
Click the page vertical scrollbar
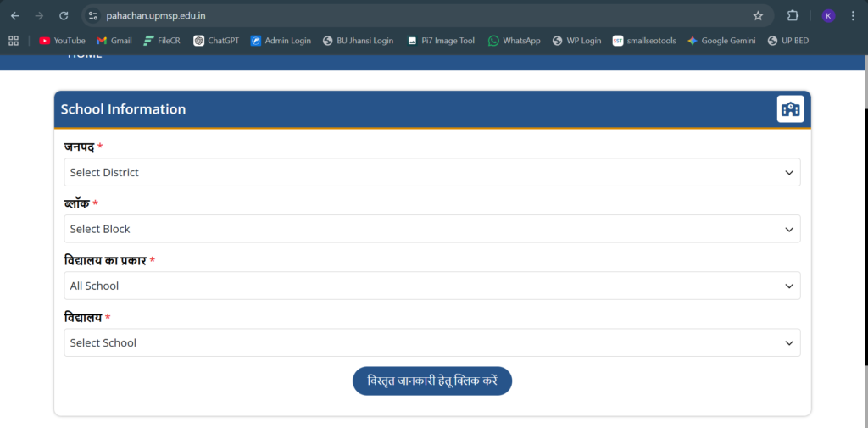coord(865,238)
